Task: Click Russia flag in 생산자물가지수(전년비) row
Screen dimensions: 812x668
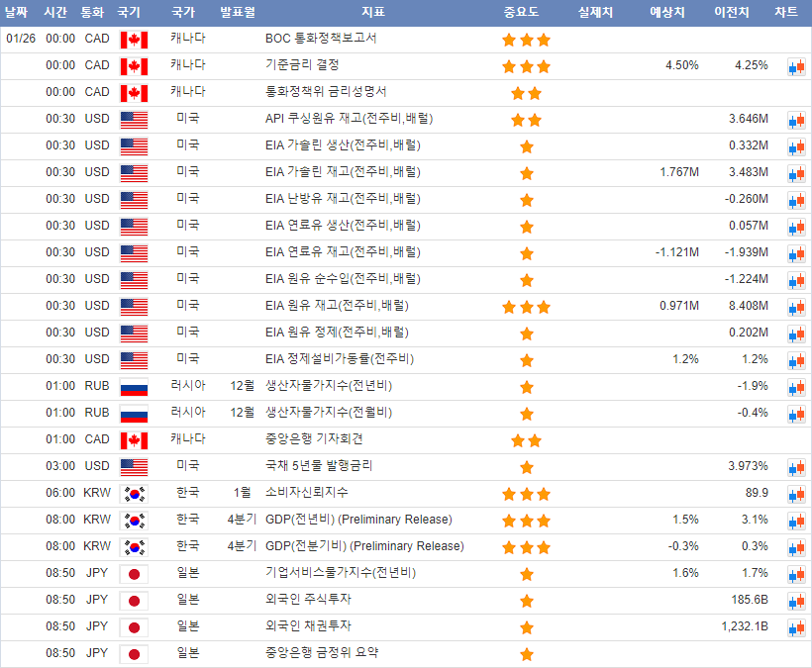Action: pyautogui.click(x=133, y=387)
